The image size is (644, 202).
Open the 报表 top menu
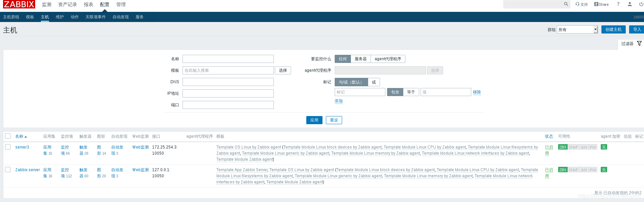pyautogui.click(x=89, y=4)
